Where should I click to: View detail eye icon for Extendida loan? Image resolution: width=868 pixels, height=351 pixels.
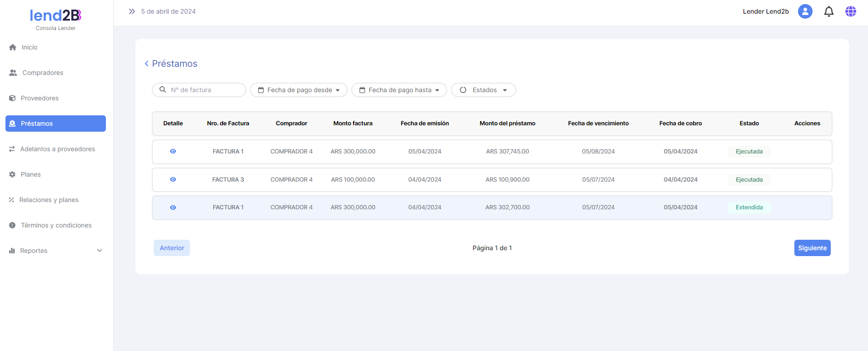click(x=173, y=208)
